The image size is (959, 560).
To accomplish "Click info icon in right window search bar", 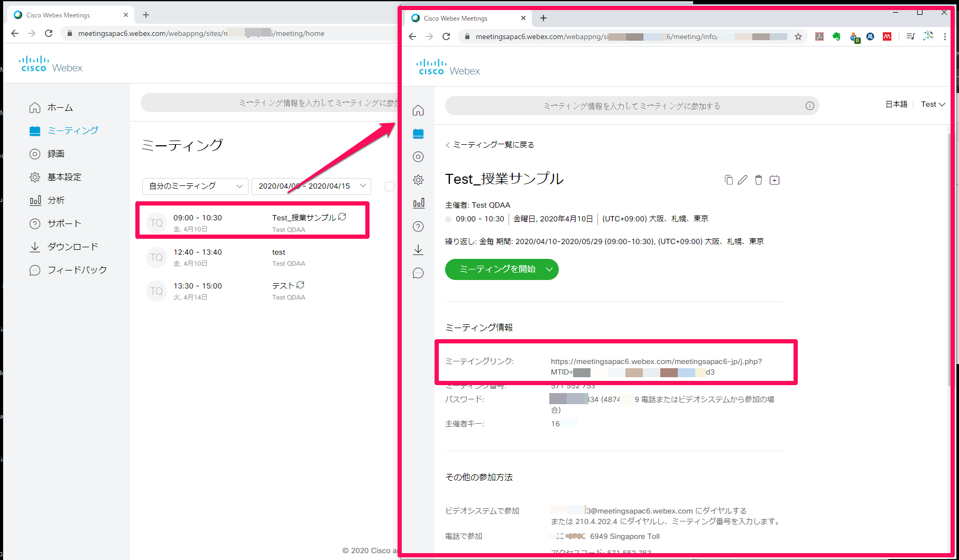I will pyautogui.click(x=809, y=106).
